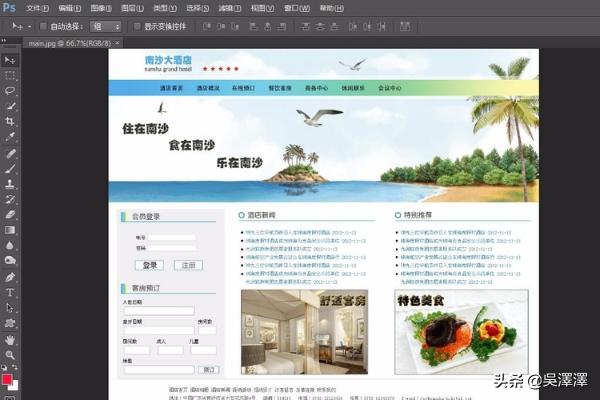Toggle the 显示变换控件 checkbox
600x400 pixels.
pyautogui.click(x=137, y=26)
